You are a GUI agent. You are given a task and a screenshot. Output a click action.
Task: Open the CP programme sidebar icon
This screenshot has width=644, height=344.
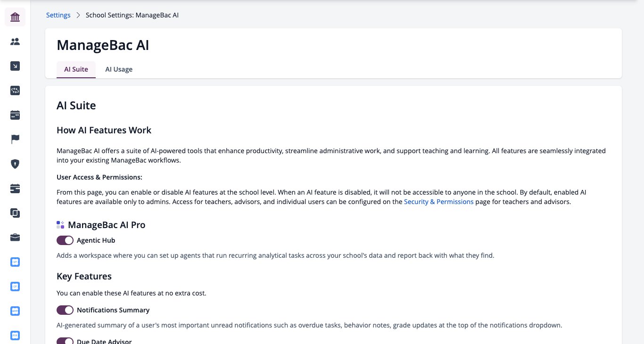[15, 287]
